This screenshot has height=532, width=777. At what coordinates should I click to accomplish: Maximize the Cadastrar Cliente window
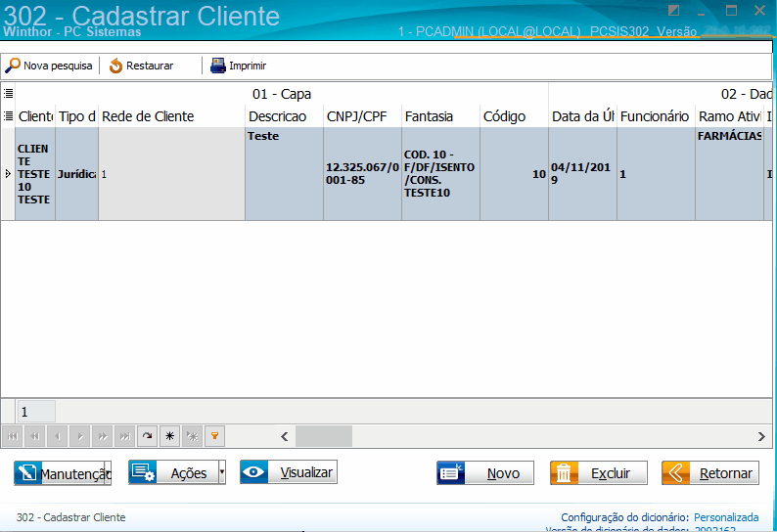pyautogui.click(x=731, y=10)
